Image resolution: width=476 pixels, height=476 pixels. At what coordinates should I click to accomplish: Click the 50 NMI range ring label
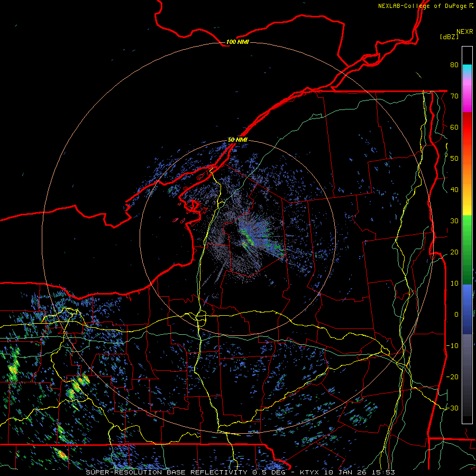237,140
